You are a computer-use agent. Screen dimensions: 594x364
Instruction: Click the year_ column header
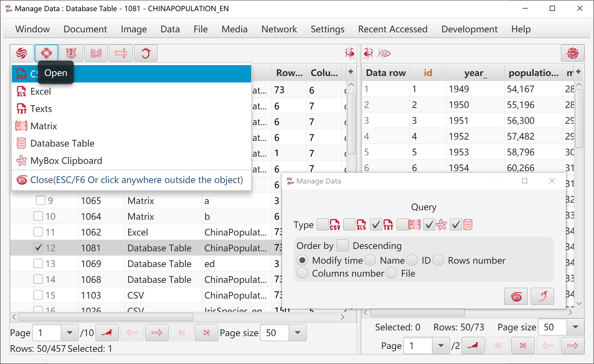click(476, 73)
